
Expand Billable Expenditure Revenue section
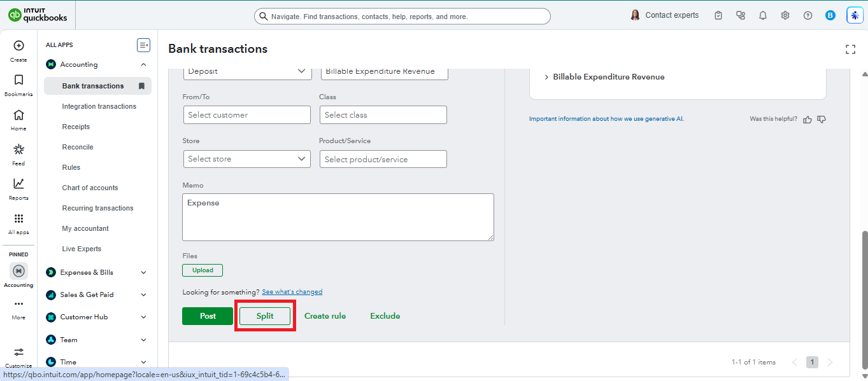[603, 77]
